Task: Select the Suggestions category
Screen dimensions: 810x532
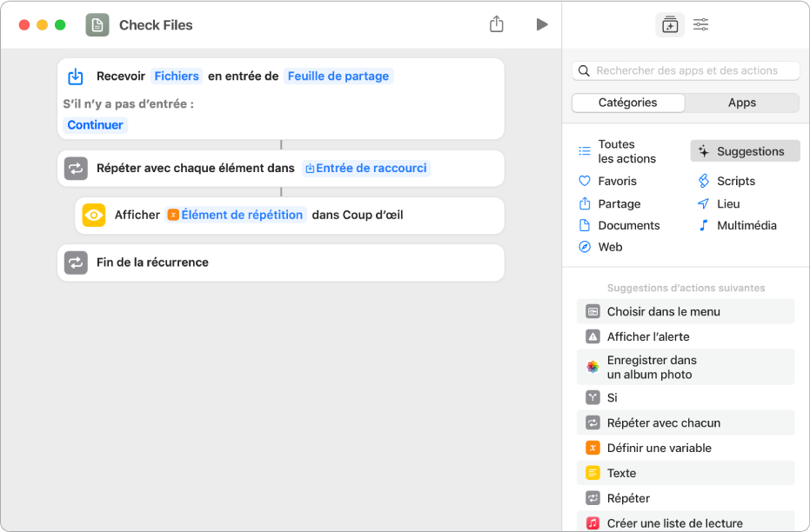Action: pyautogui.click(x=738, y=151)
